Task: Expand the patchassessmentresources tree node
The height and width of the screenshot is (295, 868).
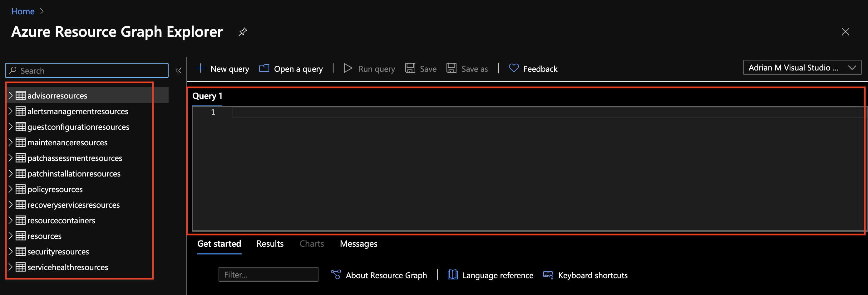Action: (10, 158)
